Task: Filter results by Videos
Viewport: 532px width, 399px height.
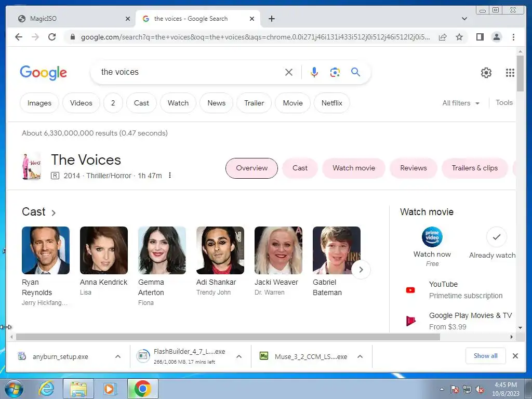Action: 81,103
